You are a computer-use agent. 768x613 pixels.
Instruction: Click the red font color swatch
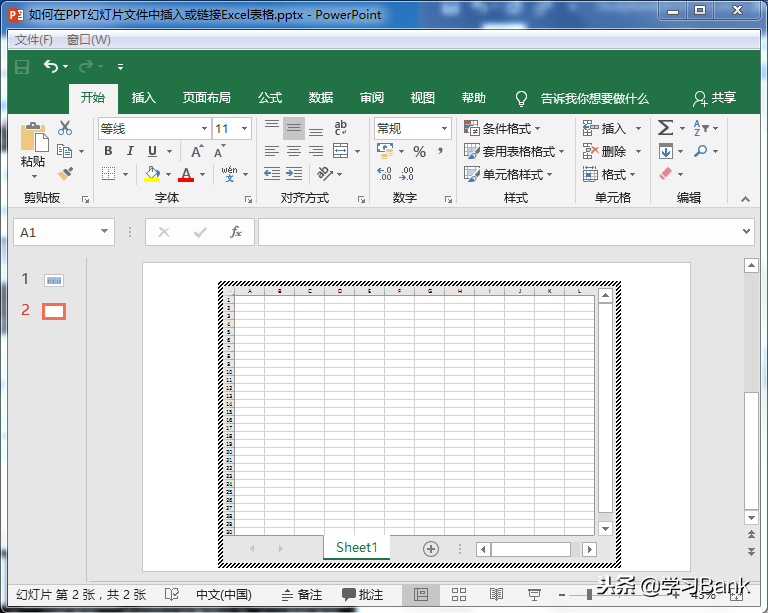pyautogui.click(x=186, y=175)
